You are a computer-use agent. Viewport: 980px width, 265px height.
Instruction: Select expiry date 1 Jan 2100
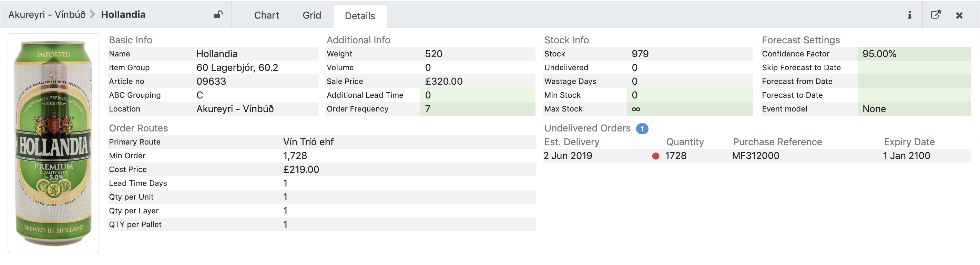point(906,156)
